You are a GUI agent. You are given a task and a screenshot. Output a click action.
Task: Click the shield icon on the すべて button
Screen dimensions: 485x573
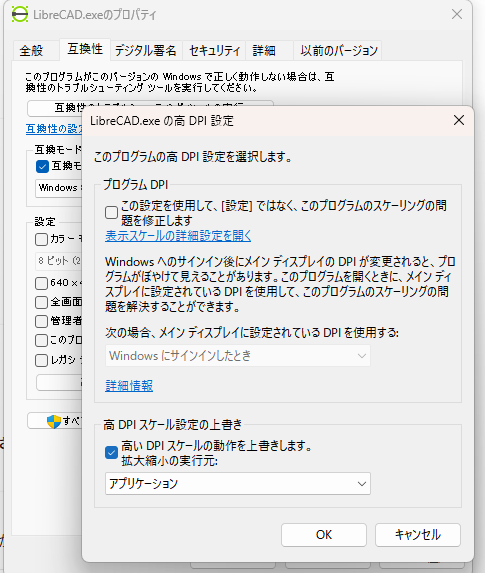tap(54, 421)
